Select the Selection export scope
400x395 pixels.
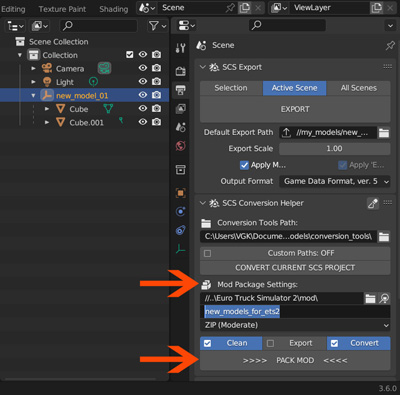231,88
